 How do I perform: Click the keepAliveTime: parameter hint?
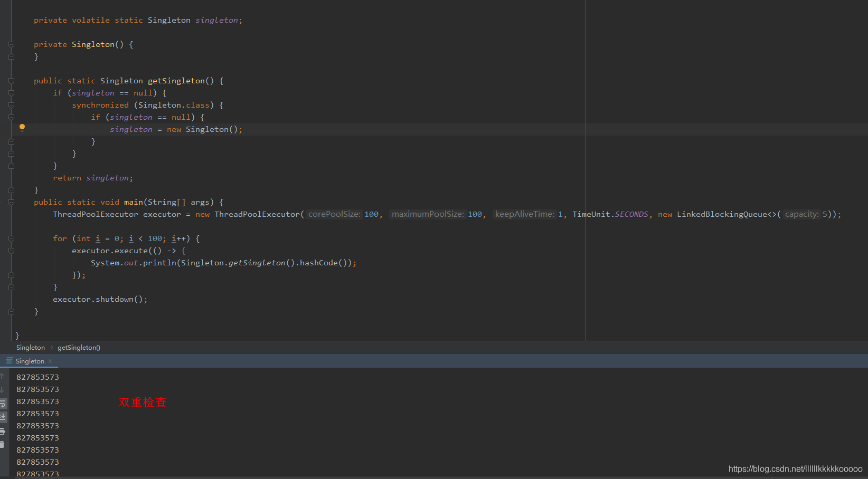[x=524, y=214]
